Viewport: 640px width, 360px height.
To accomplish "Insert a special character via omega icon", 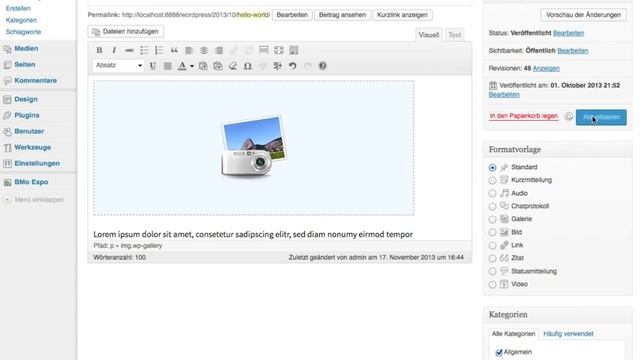I will tap(248, 66).
